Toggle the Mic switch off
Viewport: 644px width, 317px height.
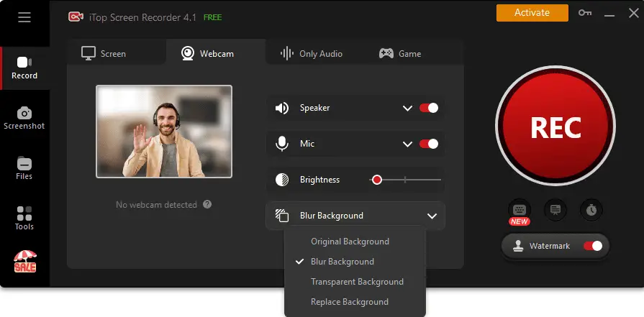[429, 144]
